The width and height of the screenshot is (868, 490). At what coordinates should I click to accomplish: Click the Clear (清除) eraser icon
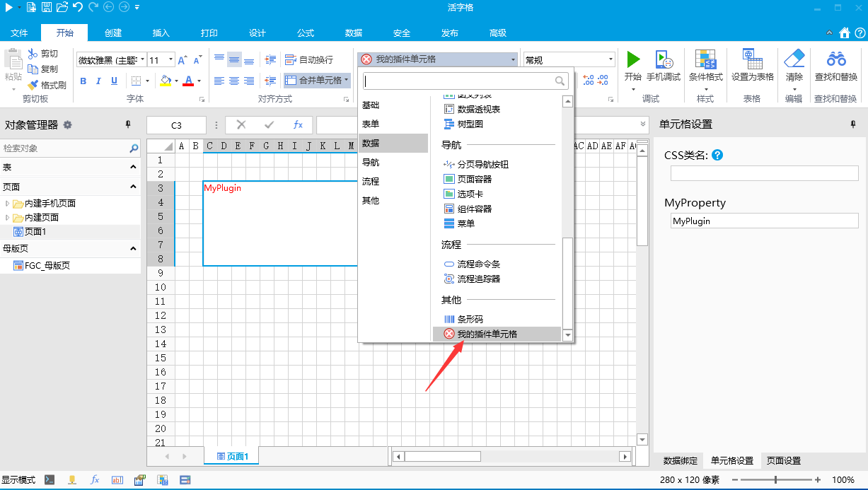(795, 58)
